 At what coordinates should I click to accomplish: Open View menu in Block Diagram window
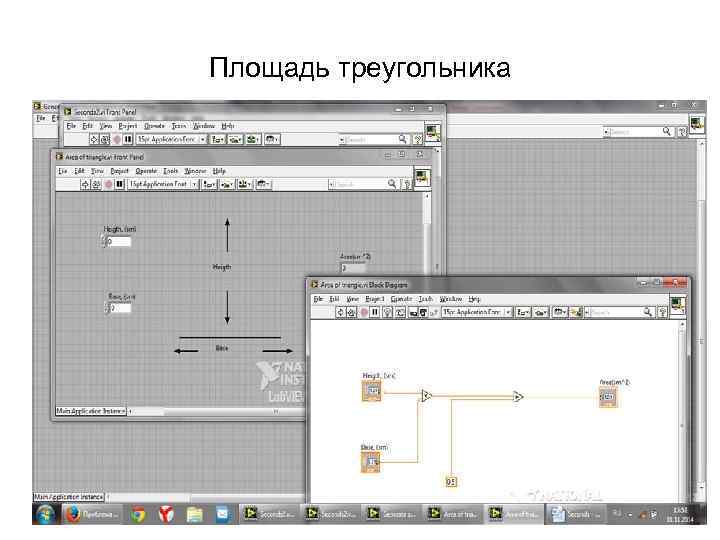(x=352, y=299)
